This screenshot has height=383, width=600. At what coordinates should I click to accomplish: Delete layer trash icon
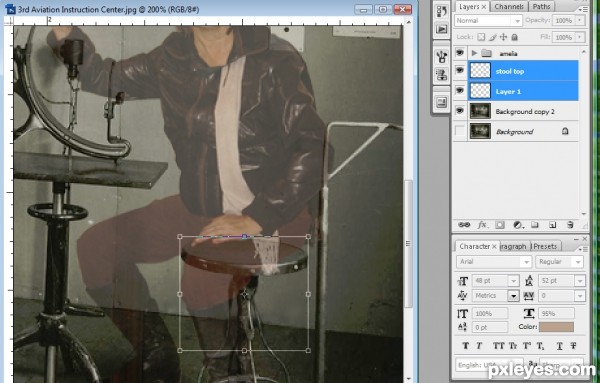pyautogui.click(x=570, y=225)
